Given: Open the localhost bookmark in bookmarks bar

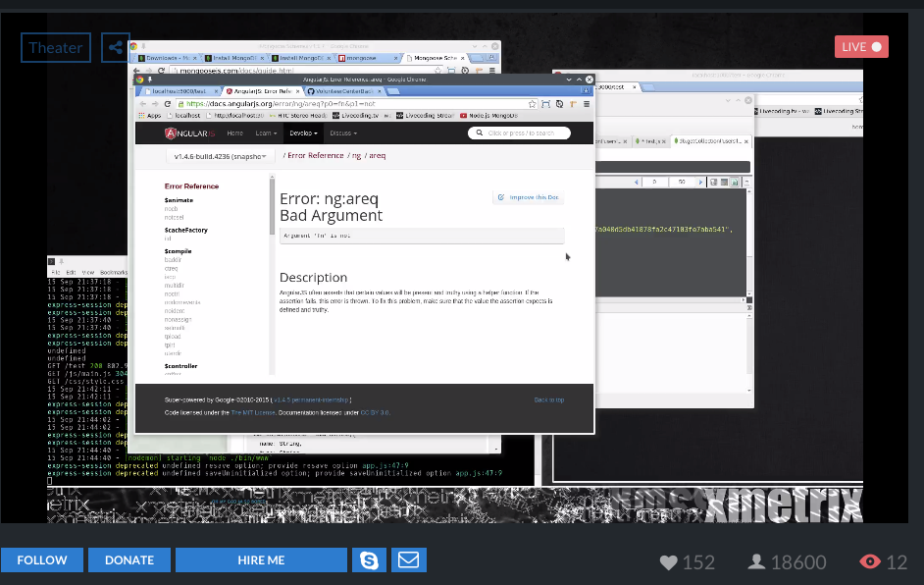Looking at the screenshot, I should 184,116.
